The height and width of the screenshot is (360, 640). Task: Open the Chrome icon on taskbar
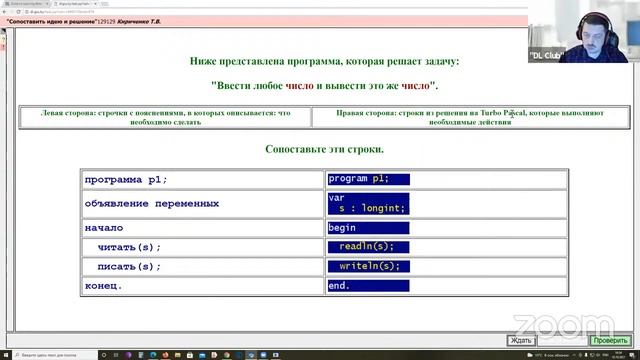[227, 355]
